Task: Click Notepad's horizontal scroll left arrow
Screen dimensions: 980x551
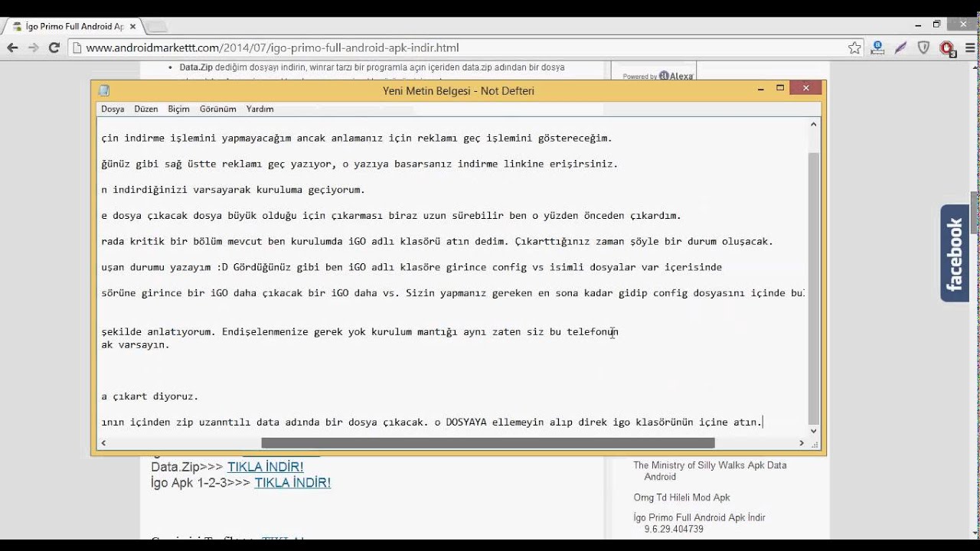Action: click(x=103, y=443)
